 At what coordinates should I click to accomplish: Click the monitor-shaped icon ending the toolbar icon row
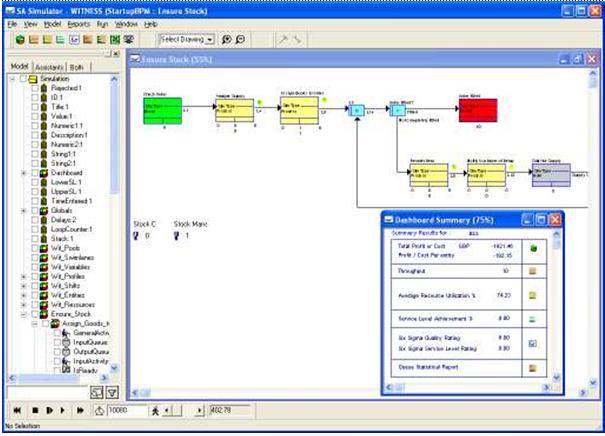coord(128,39)
